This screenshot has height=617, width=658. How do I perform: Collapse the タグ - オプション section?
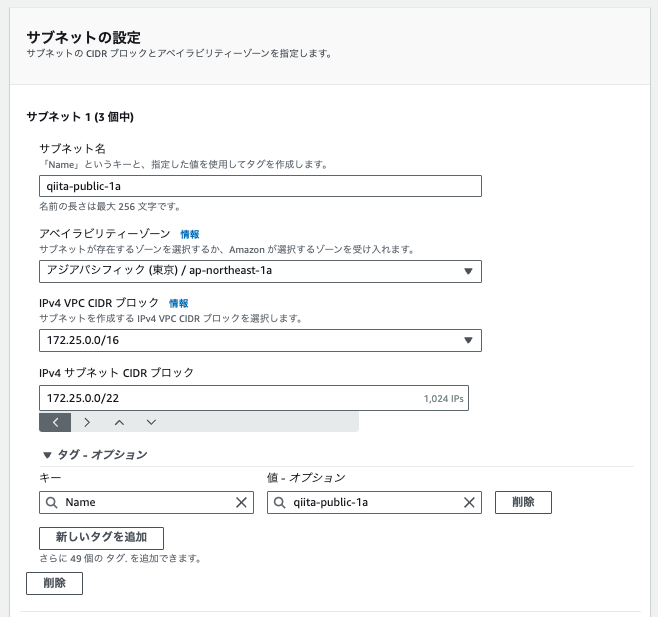(x=95, y=455)
